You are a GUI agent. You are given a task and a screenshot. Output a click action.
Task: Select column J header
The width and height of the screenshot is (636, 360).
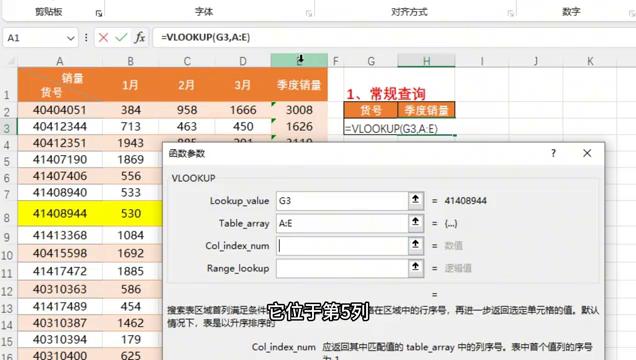point(536,61)
